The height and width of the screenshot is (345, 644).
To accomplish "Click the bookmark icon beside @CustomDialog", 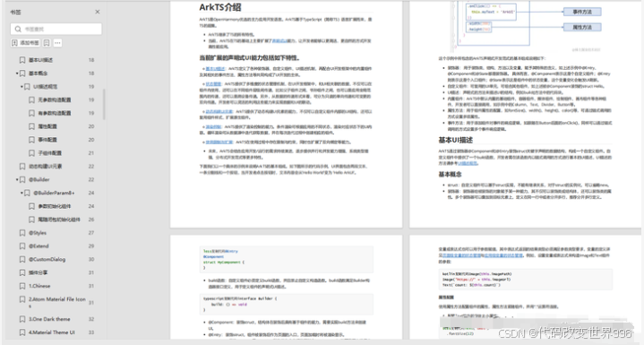I will tap(22, 259).
